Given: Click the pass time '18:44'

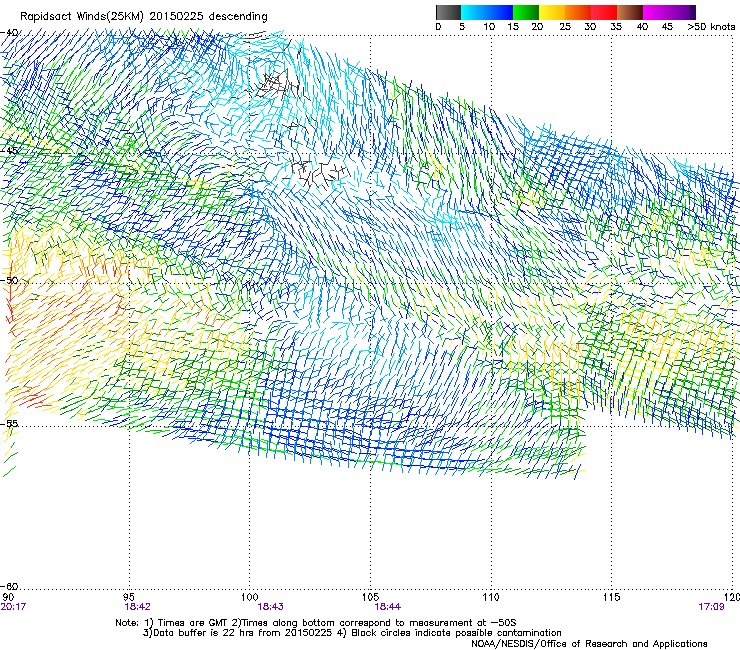Looking at the screenshot, I should point(387,607).
